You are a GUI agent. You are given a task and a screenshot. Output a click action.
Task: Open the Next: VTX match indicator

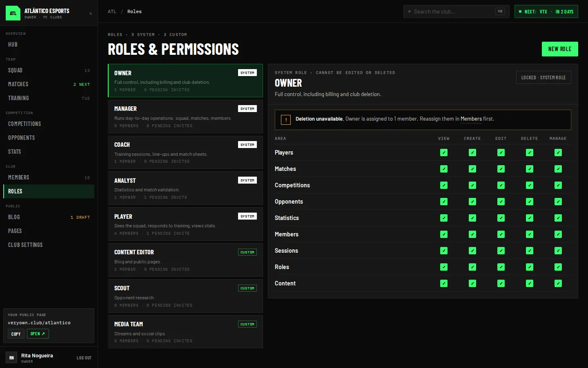546,11
